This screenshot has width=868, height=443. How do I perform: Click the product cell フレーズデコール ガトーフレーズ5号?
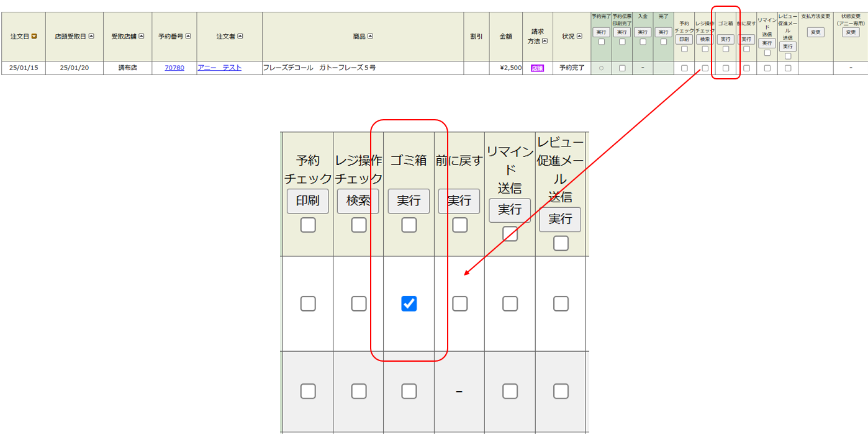pos(319,68)
